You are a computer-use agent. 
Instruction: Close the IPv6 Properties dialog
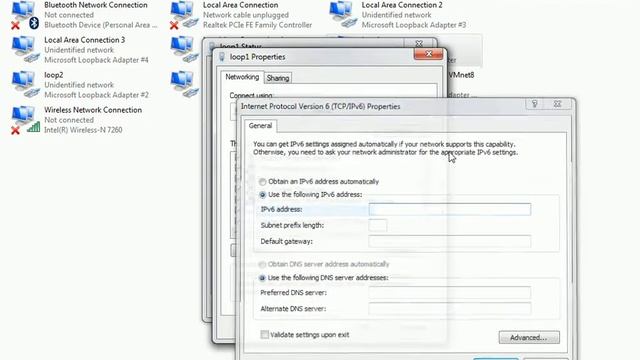558,104
